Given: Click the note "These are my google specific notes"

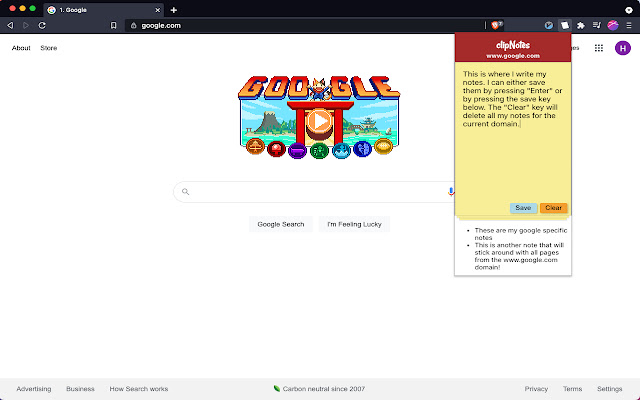Looking at the screenshot, I should point(521,234).
